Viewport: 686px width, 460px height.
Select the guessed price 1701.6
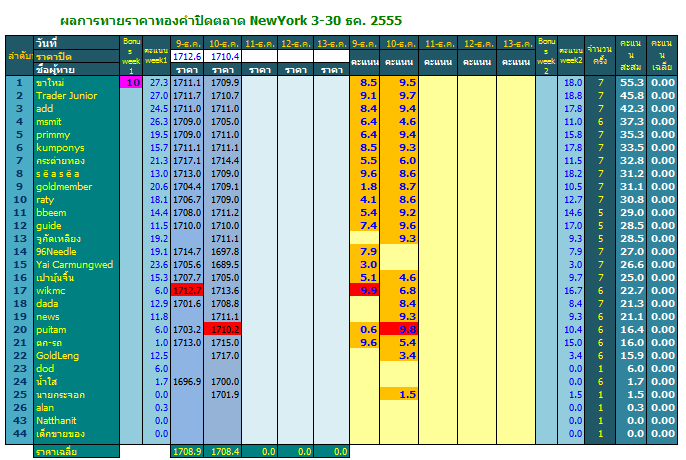pyautogui.click(x=187, y=304)
